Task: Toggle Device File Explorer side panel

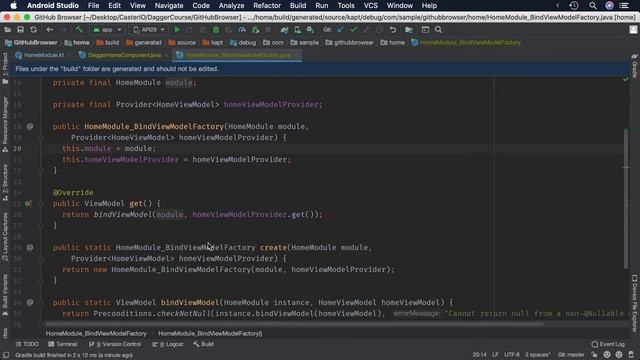Action: pyautogui.click(x=635, y=304)
